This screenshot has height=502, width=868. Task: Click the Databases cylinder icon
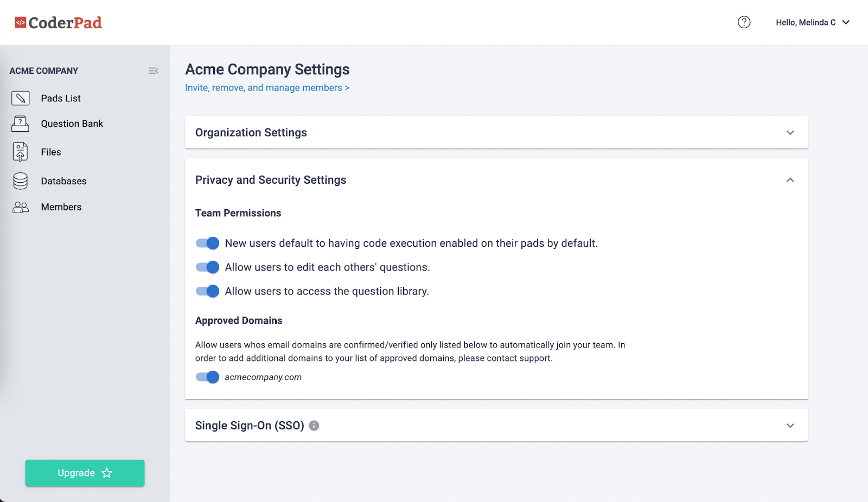click(21, 181)
